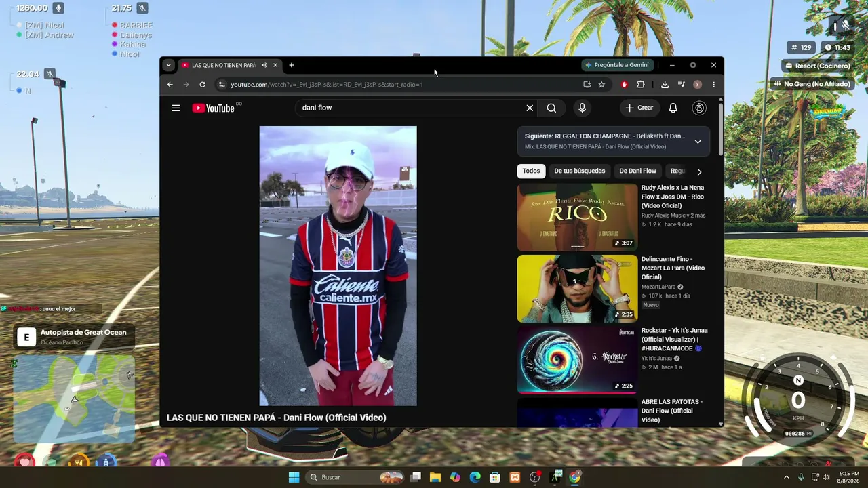Switch to Chrome in the taskbar
Viewport: 868px width, 488px height.
[575, 477]
